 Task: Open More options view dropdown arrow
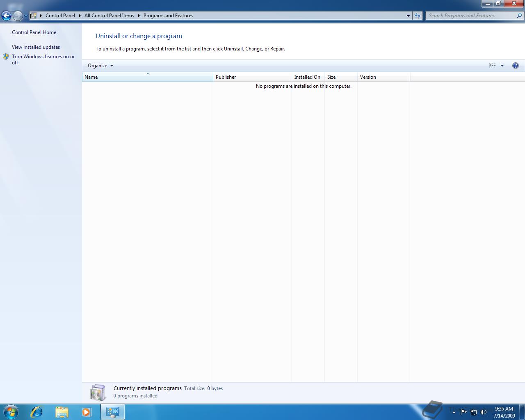[502, 66]
